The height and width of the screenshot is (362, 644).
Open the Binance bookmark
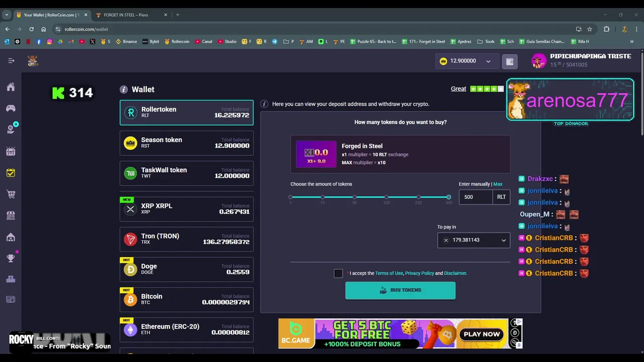click(126, 42)
